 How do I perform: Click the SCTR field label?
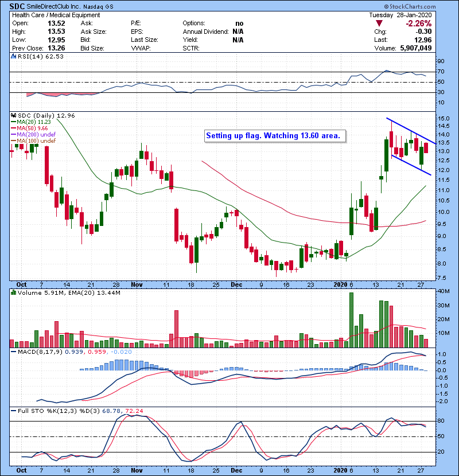(x=190, y=48)
